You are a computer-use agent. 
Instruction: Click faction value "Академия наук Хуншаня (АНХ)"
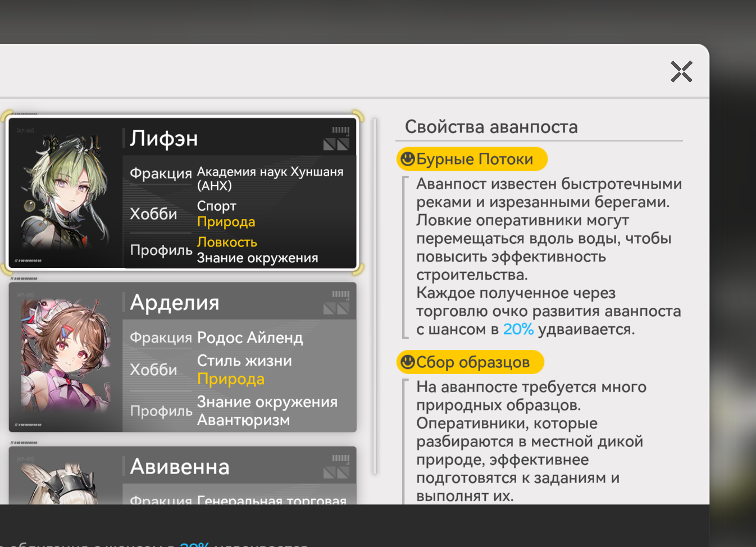click(270, 179)
